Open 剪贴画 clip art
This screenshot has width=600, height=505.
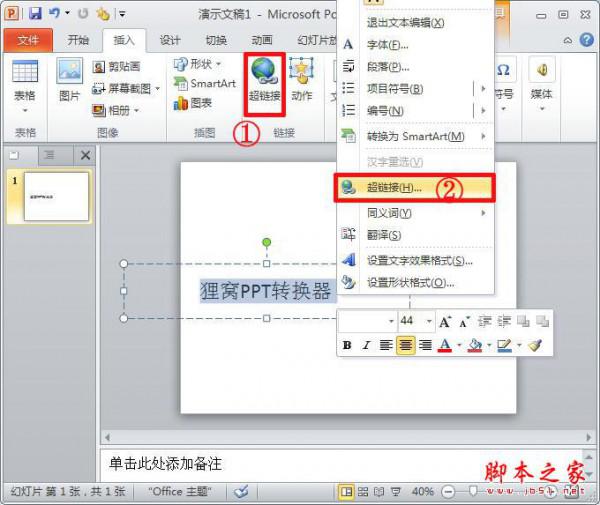tap(117, 67)
